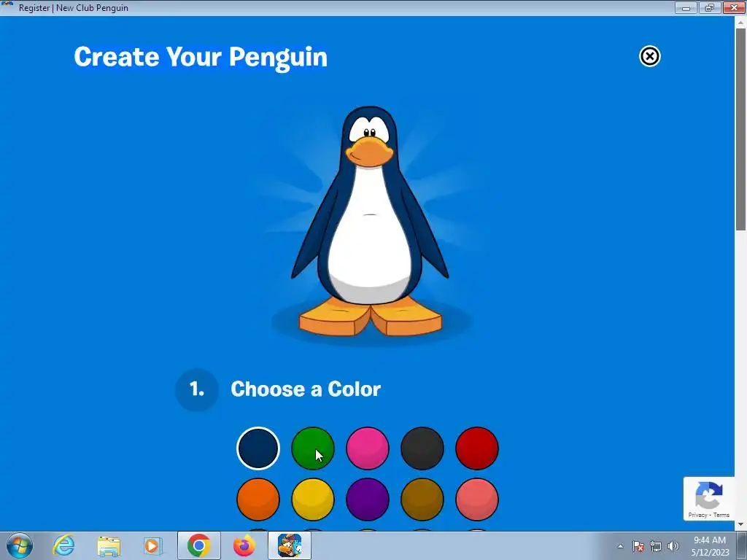Select the peach penguin color

477,499
